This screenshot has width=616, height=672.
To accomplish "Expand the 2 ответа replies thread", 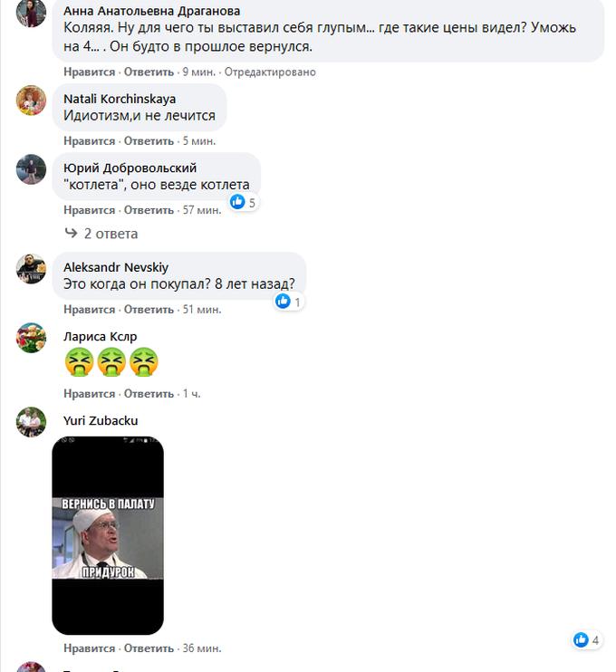I will coord(101,234).
